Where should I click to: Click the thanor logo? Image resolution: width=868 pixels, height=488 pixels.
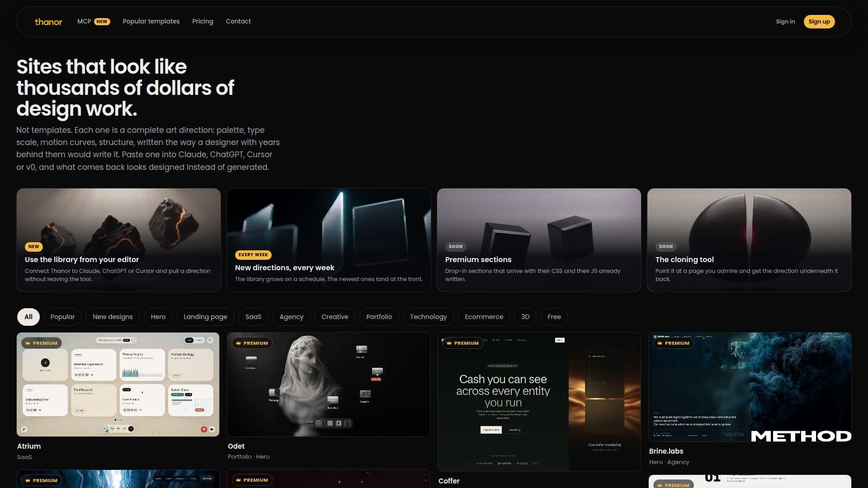coord(48,22)
